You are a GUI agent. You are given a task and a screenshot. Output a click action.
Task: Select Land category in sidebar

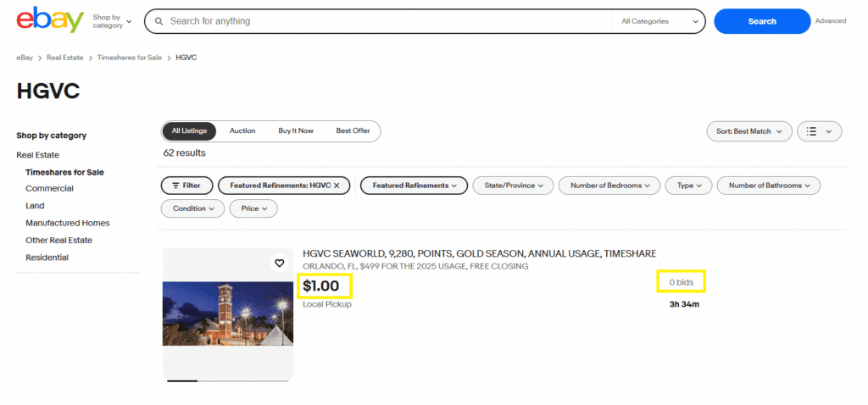35,205
